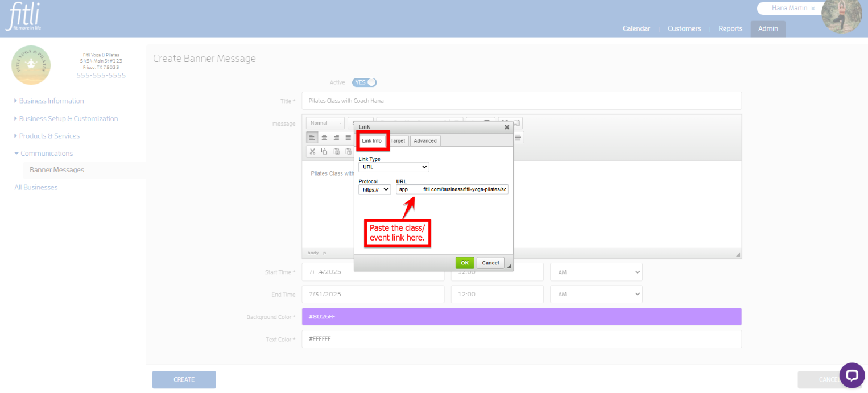Click the resize grip of Link dialog
The image size is (868, 393).
tap(509, 266)
